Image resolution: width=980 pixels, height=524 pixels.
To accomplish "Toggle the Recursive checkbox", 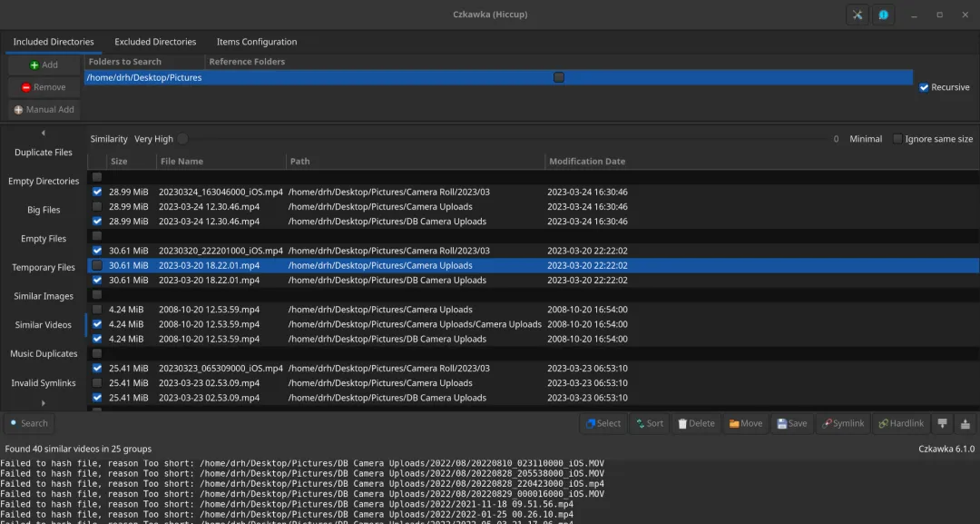I will (924, 87).
